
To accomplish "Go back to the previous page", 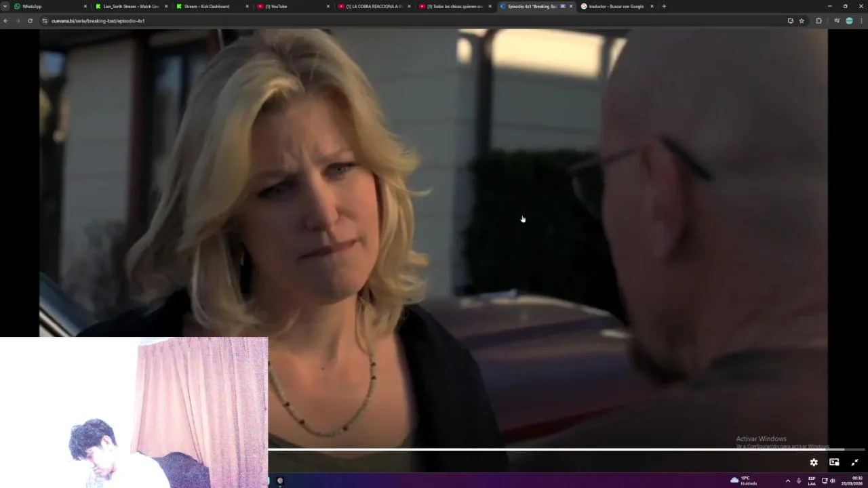I will pos(6,20).
